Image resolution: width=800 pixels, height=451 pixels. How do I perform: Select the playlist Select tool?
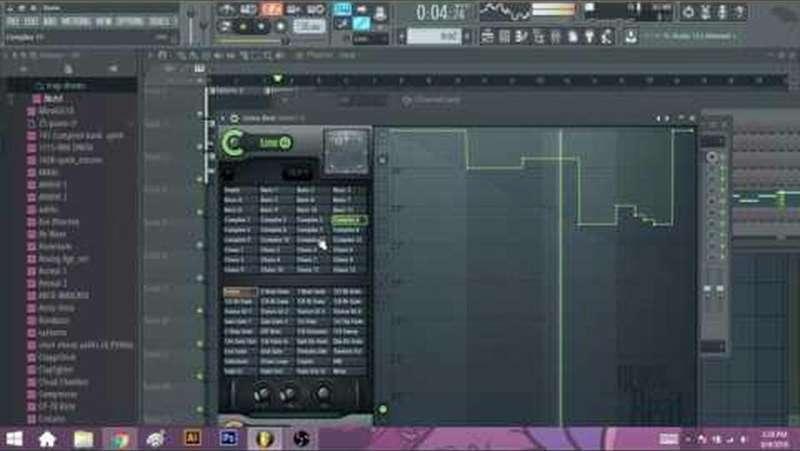255,55
